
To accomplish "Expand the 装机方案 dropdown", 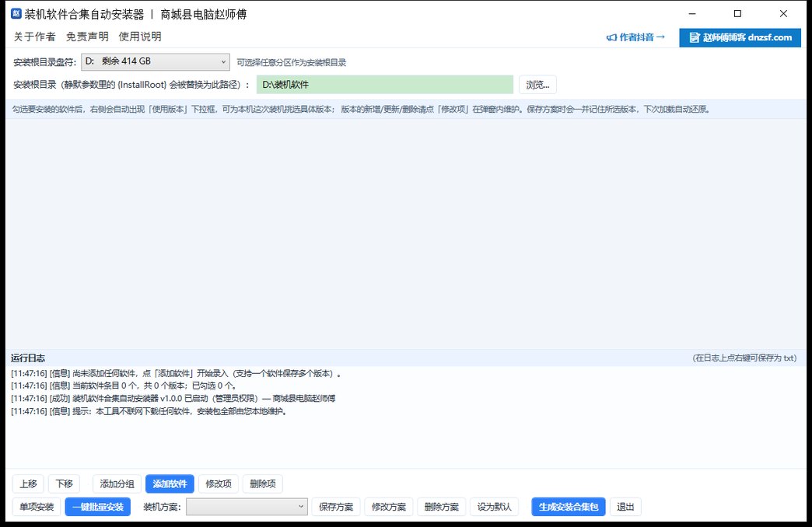I will [x=247, y=507].
